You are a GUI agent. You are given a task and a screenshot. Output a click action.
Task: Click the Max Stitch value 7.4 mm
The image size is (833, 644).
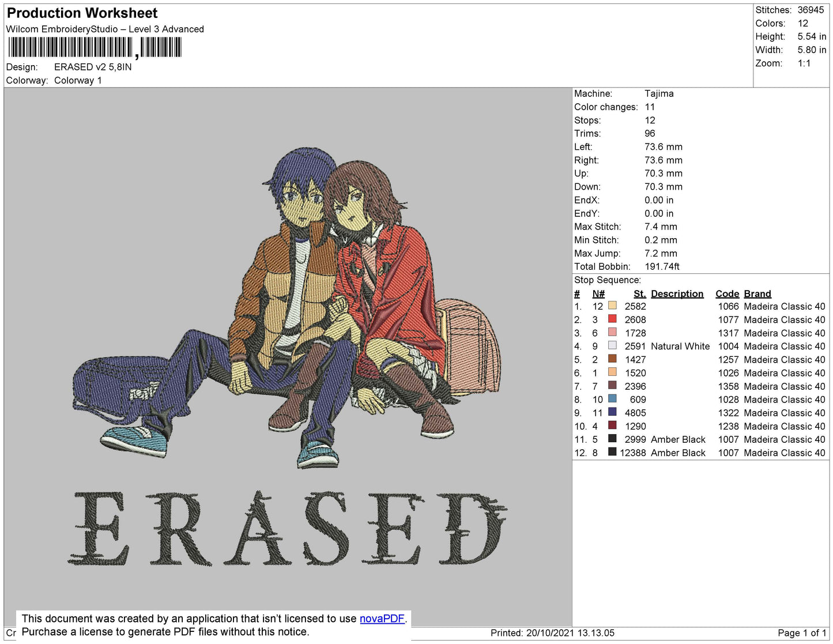pyautogui.click(x=661, y=227)
